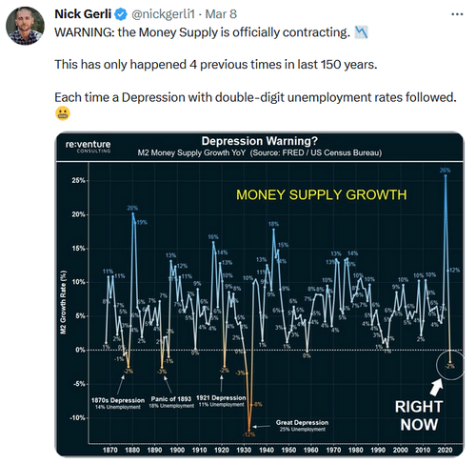Screen dimensions: 476x464
Task: Click the blue verified badge
Action: tap(121, 14)
